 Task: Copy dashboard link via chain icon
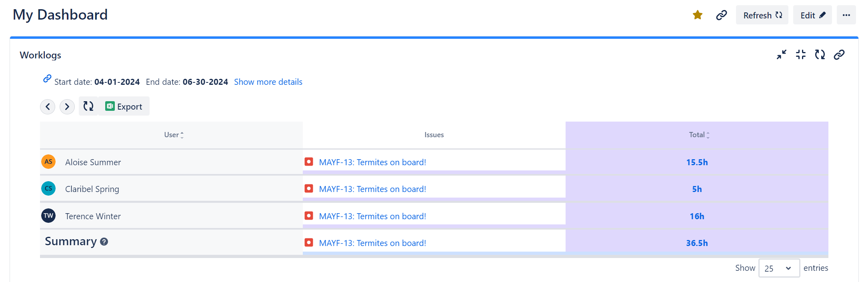(x=722, y=15)
